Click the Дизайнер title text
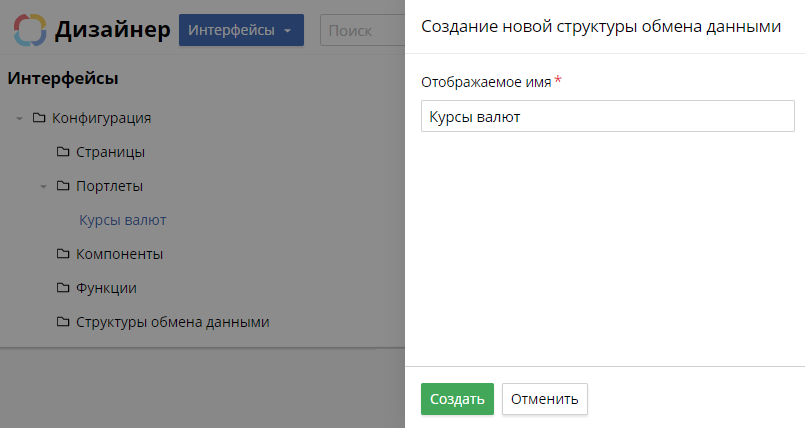The width and height of the screenshot is (805, 428). (x=112, y=30)
